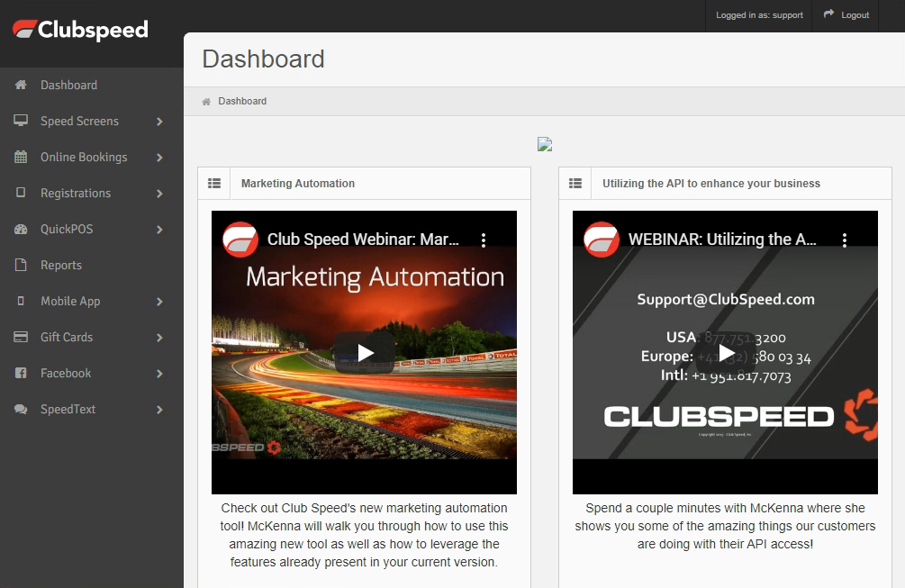Expand the QuickPOS submenu chevron
The width and height of the screenshot is (905, 588).
160,230
